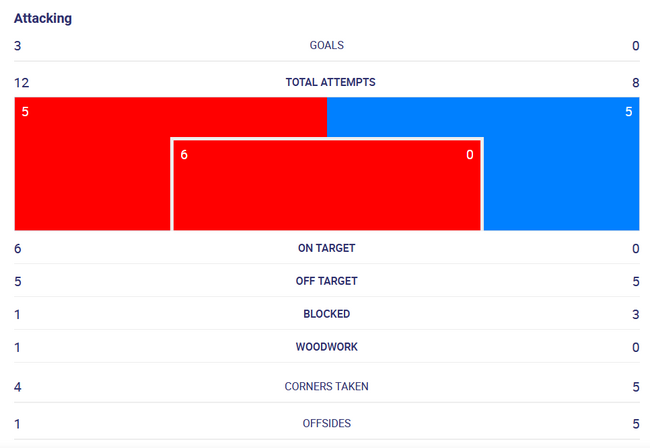Click the BLOCKED stat label

click(x=327, y=314)
